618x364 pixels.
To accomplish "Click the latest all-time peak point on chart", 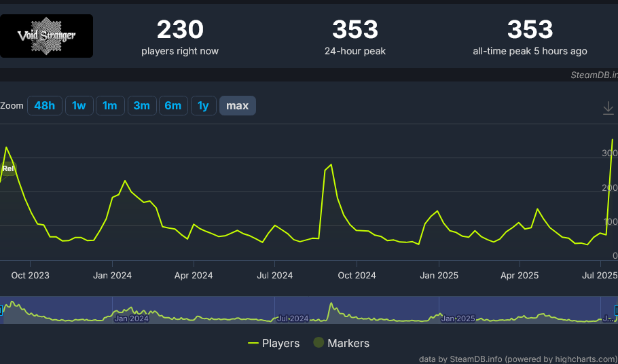I will point(613,139).
